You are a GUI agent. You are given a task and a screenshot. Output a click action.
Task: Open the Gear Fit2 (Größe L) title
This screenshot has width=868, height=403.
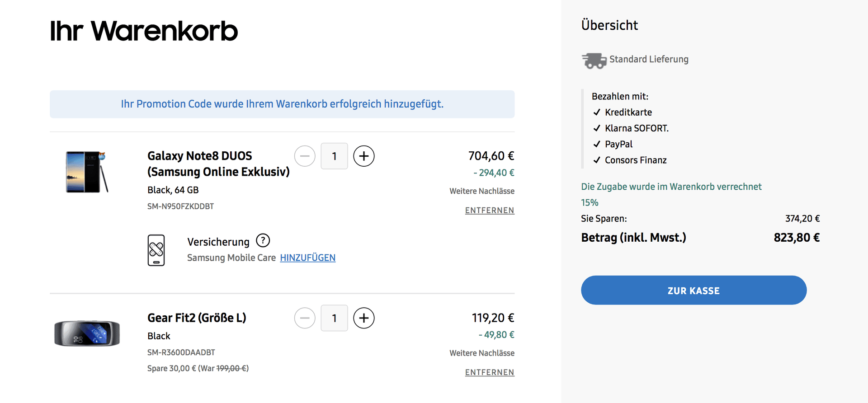(197, 318)
